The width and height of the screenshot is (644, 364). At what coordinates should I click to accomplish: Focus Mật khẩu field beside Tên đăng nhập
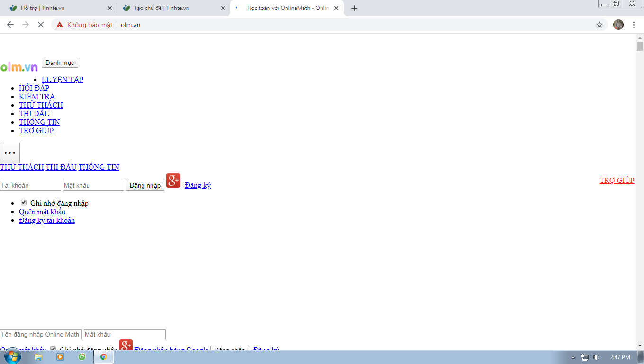pos(125,334)
